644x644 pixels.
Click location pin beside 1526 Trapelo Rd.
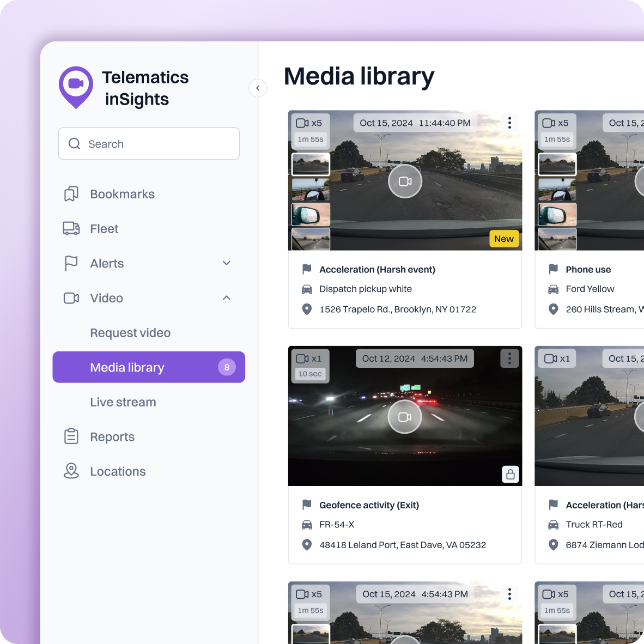click(x=307, y=309)
